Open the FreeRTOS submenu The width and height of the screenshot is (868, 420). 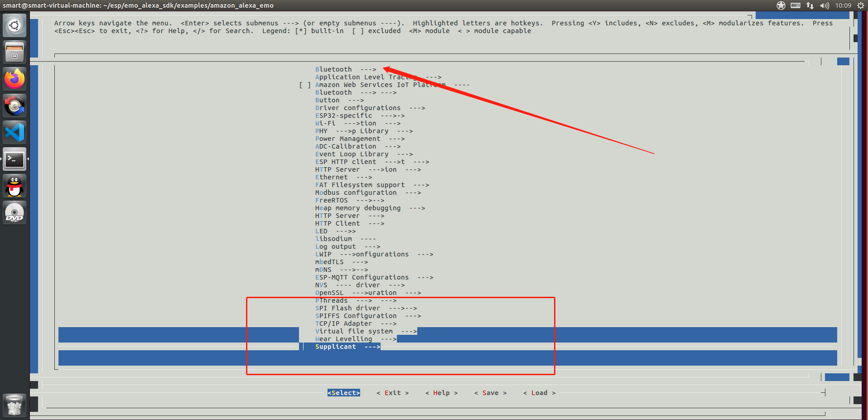coord(350,200)
